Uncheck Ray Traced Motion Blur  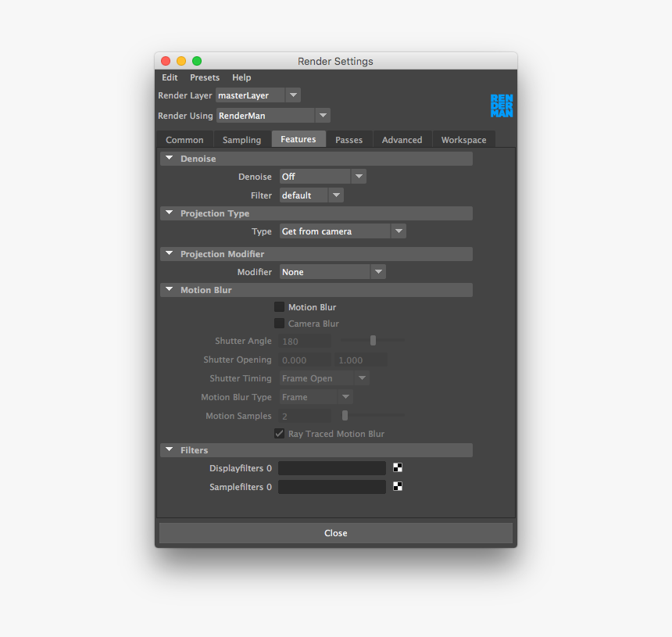(279, 433)
